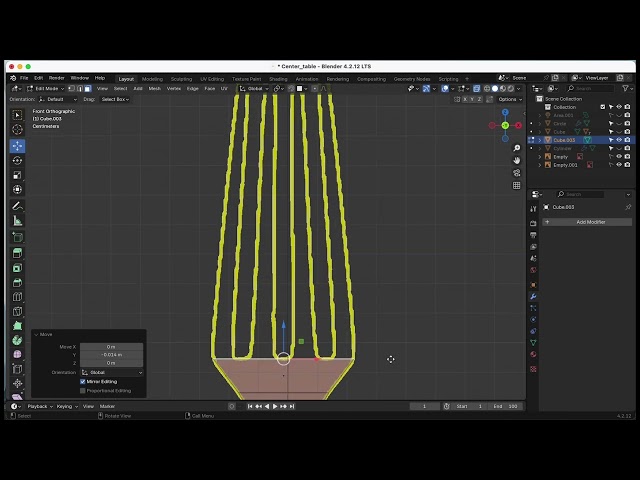The width and height of the screenshot is (640, 480).
Task: Click the outliner search field
Action: point(590,89)
